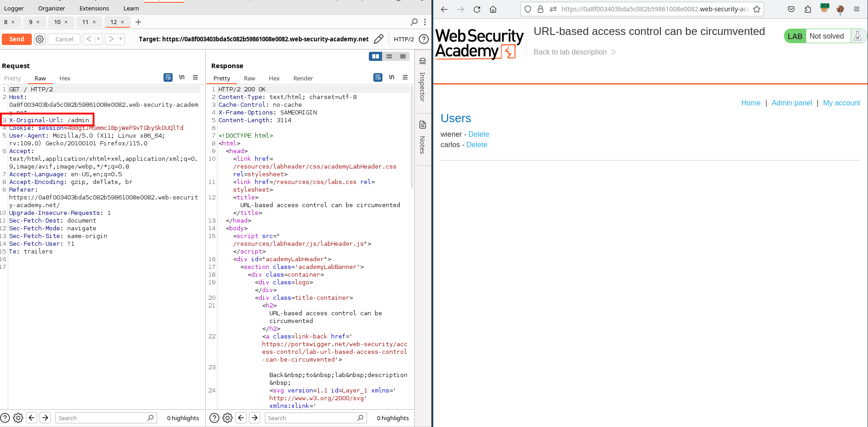Add a new Repeater tab
Screen dimensions: 868x427
tap(139, 22)
